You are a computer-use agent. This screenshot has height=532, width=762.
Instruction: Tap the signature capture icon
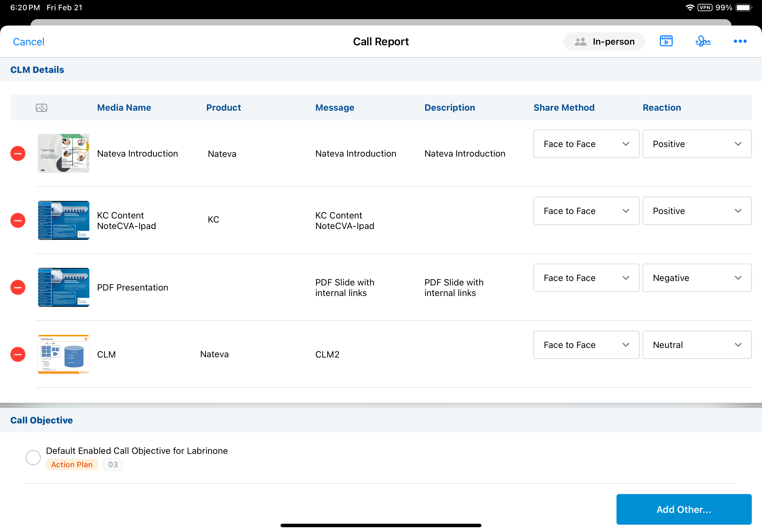(703, 41)
